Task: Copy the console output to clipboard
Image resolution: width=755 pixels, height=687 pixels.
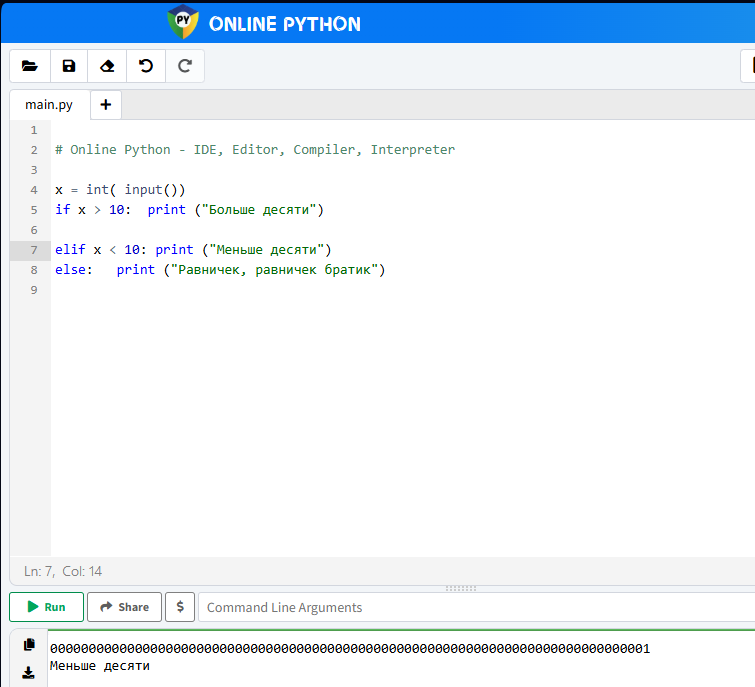Action: tap(29, 645)
